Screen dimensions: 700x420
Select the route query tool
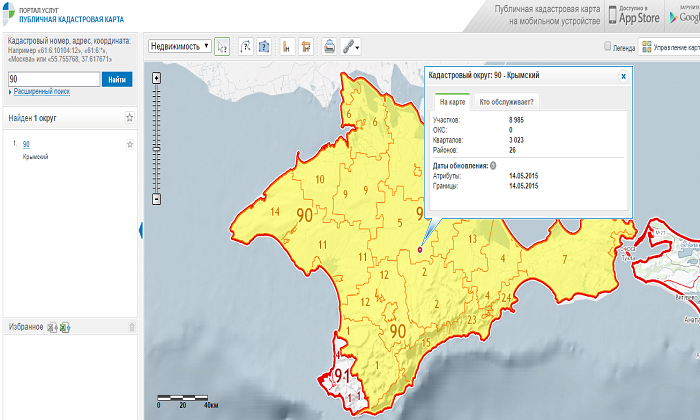tap(246, 46)
